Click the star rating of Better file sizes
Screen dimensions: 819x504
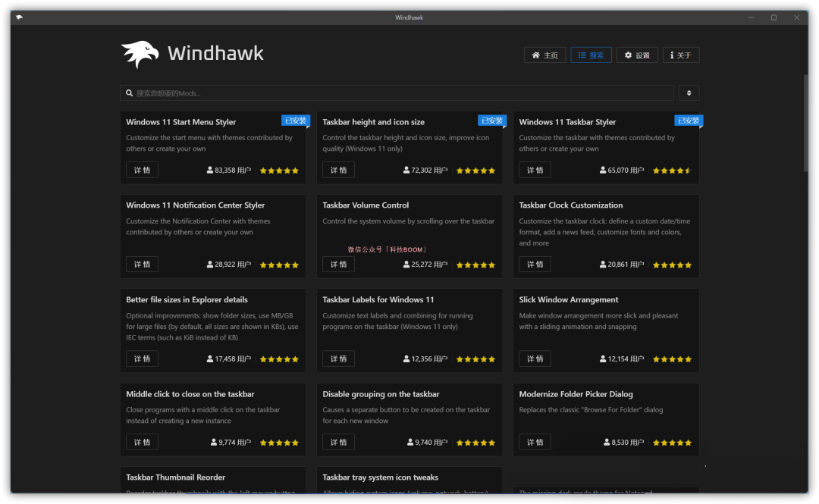(x=279, y=359)
